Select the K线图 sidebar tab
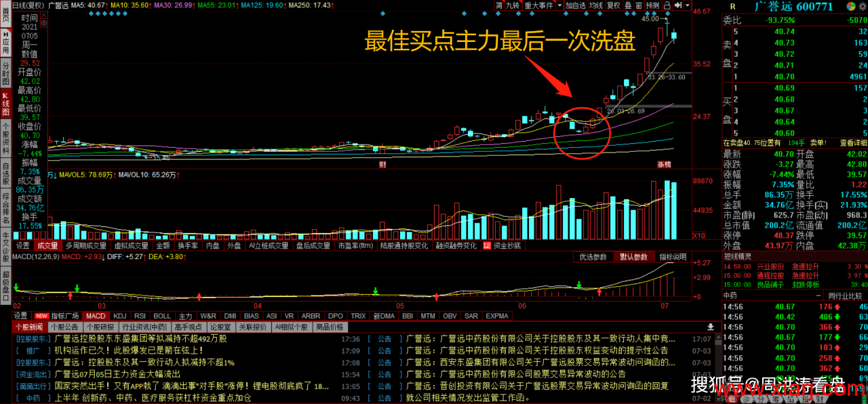Screen dimensions: 868x404 [5, 104]
